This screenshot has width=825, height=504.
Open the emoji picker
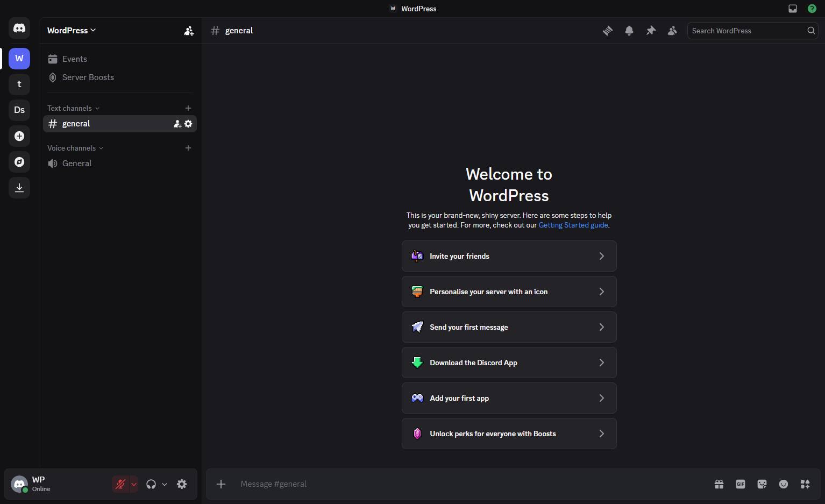(x=784, y=484)
